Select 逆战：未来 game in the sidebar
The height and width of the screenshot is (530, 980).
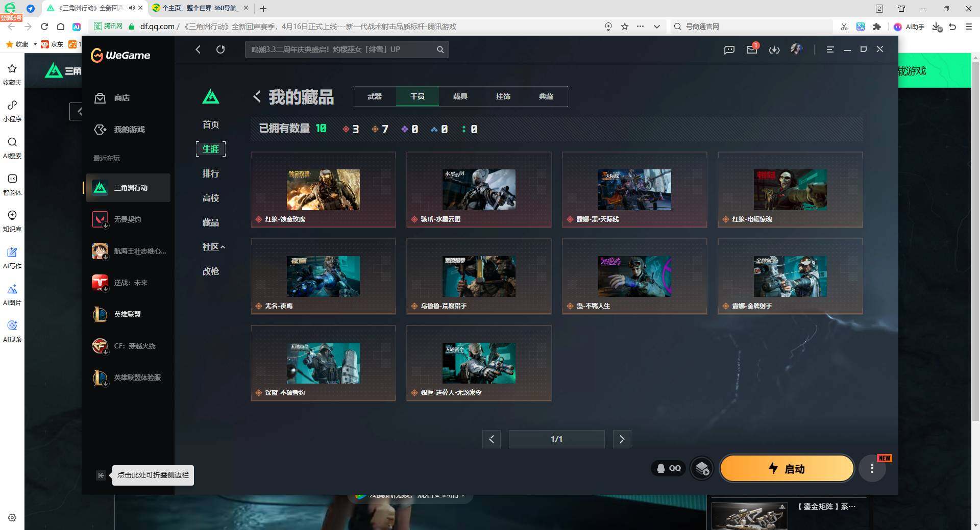click(128, 283)
